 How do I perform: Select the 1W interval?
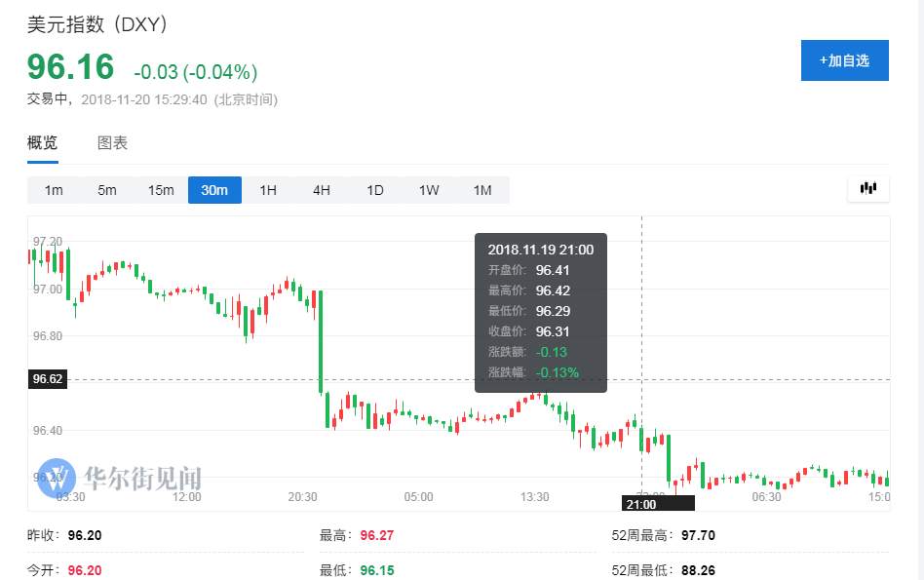pyautogui.click(x=429, y=190)
